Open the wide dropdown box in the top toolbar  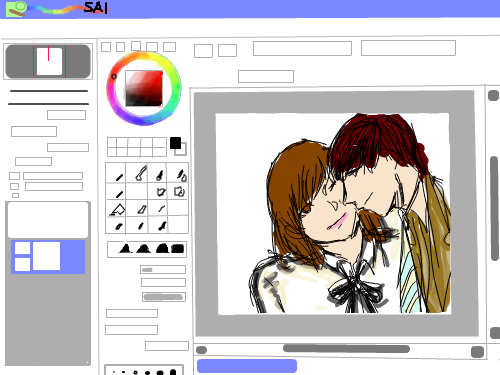302,48
